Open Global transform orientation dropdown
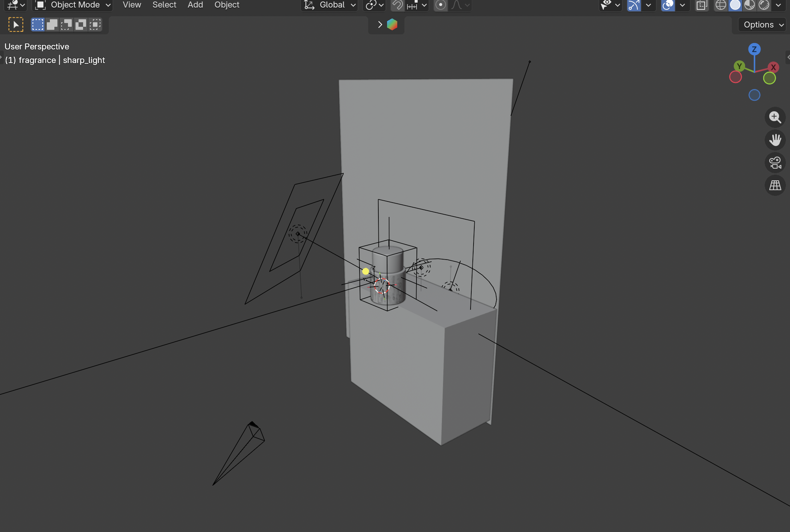The image size is (790, 532). 329,5
